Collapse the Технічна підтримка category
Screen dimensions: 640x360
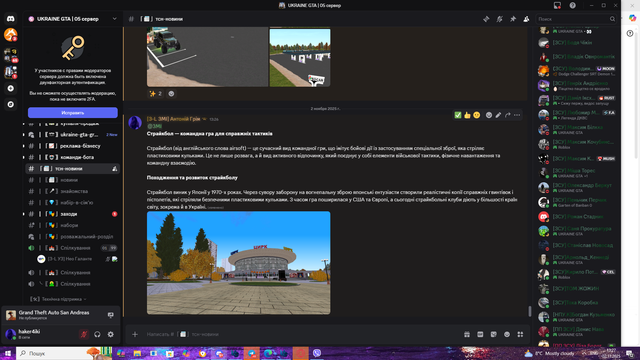click(x=58, y=299)
